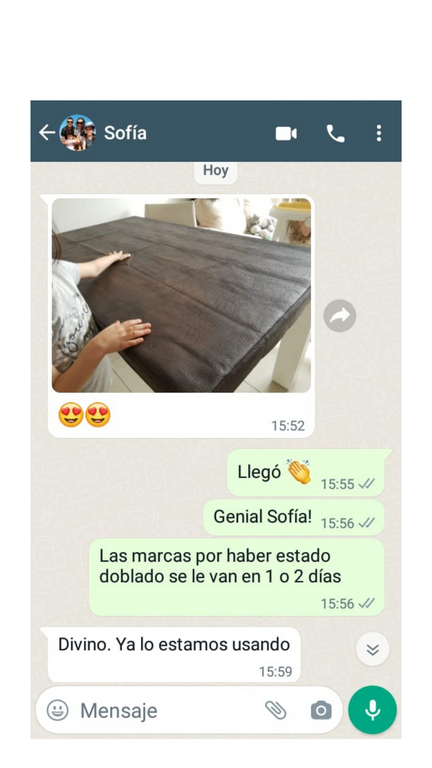432x768 pixels.
Task: Tap the heart-eyes emoji caption
Action: pos(84,415)
